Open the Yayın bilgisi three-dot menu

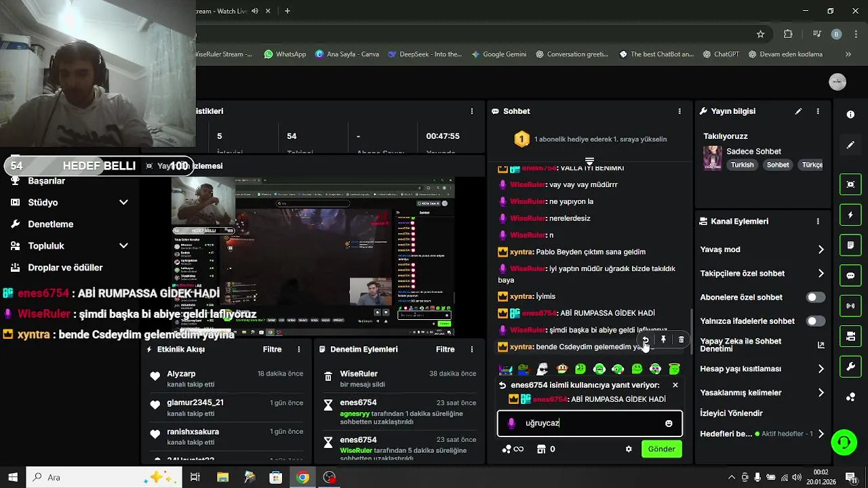click(818, 111)
